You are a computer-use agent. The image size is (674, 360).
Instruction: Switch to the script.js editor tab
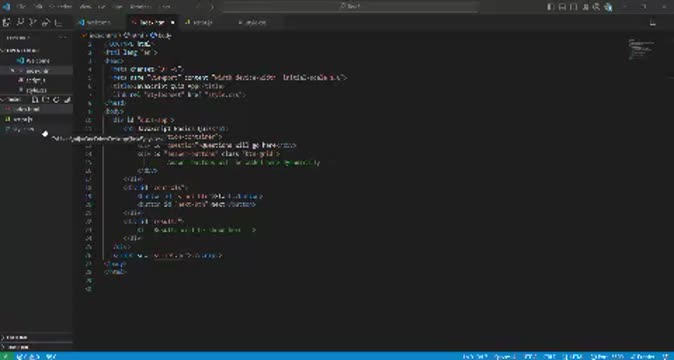[x=200, y=22]
